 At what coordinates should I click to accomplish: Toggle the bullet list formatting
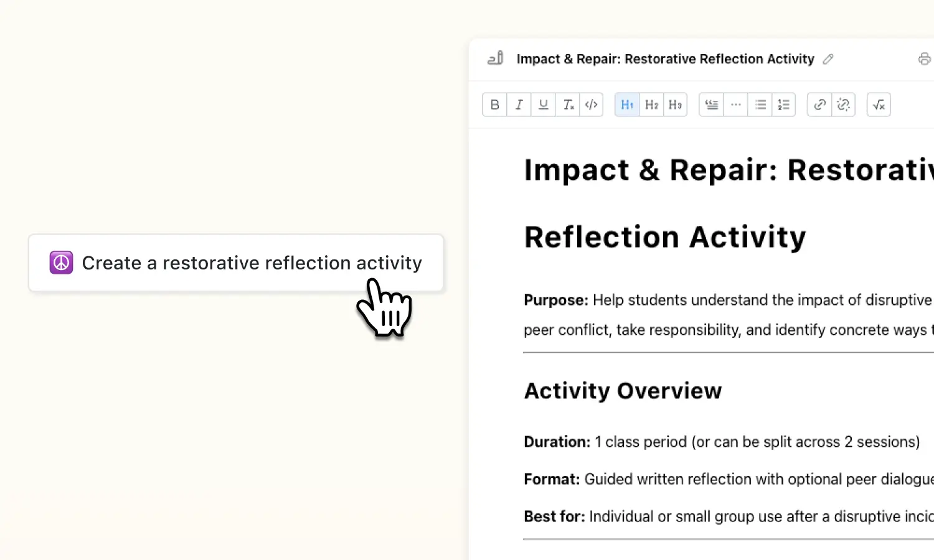point(760,105)
